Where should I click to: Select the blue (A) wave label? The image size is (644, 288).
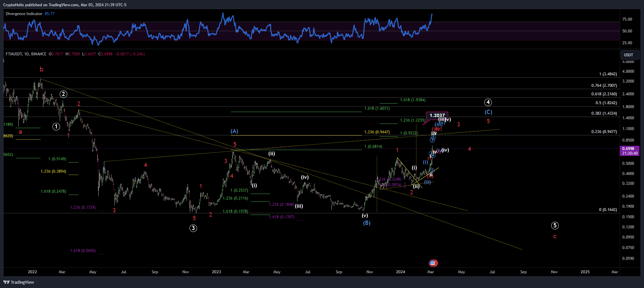pos(234,131)
